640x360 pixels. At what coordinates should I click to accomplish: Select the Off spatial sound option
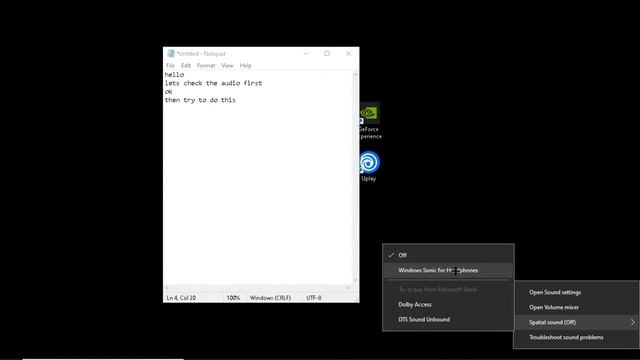point(448,255)
